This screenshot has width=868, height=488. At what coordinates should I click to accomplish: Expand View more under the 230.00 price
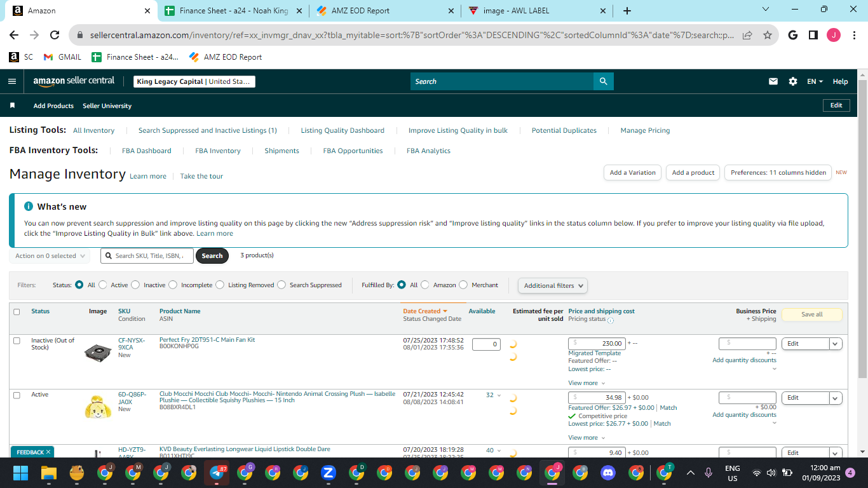[587, 383]
